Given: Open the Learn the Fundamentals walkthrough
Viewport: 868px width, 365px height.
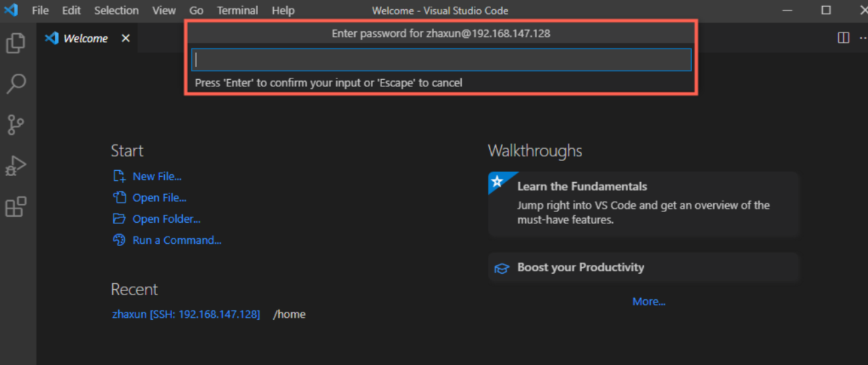Looking at the screenshot, I should coord(643,203).
